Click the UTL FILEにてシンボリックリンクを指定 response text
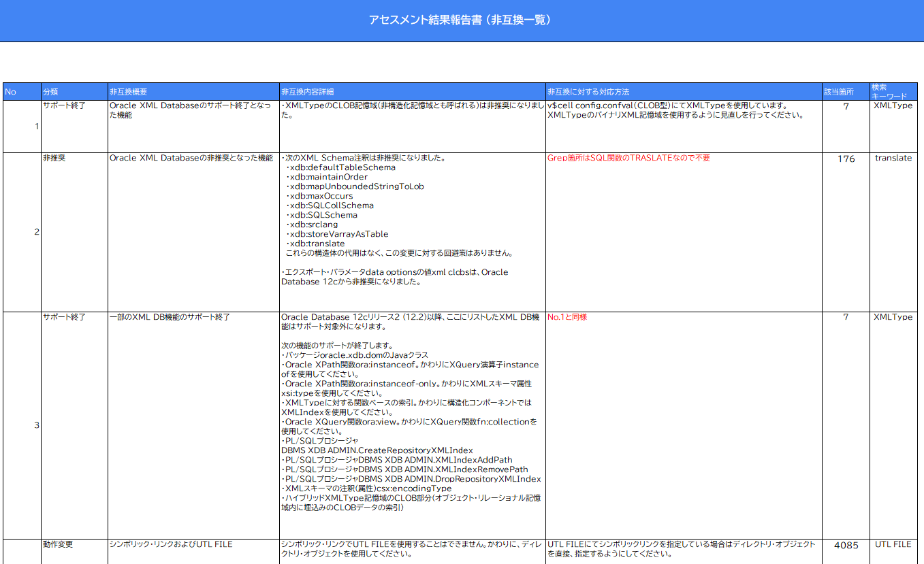This screenshot has width=924, height=564. (x=681, y=549)
